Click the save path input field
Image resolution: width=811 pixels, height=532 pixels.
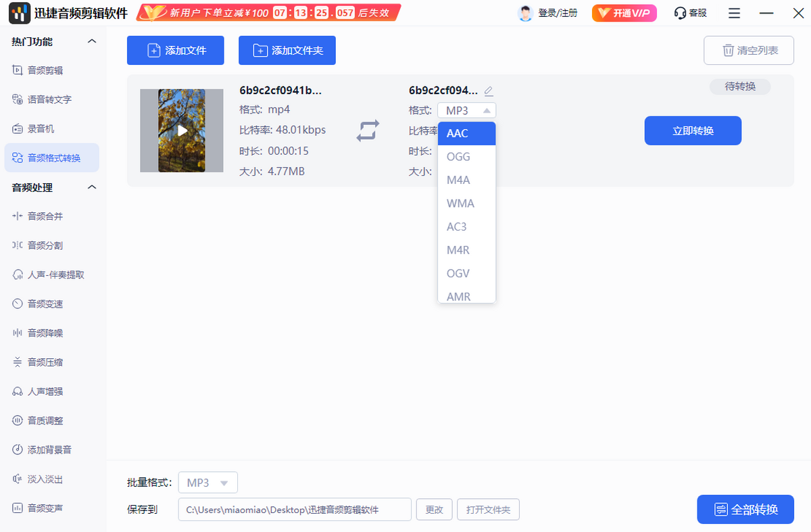pos(295,510)
